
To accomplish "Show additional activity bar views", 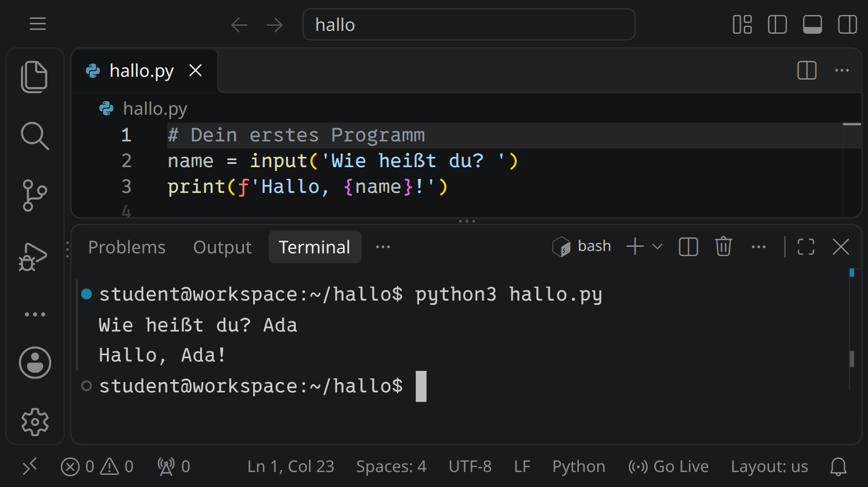I will [x=35, y=314].
